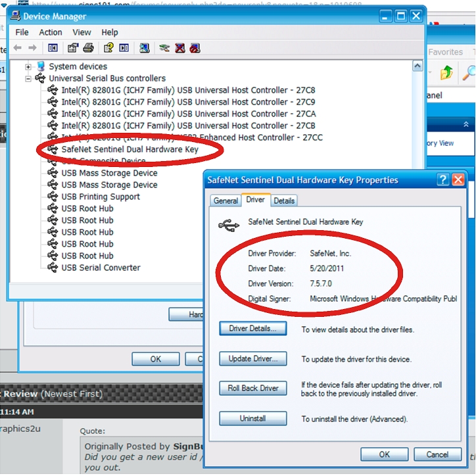Screen dimensions: 476x476
Task: Open the File menu
Action: [22, 32]
